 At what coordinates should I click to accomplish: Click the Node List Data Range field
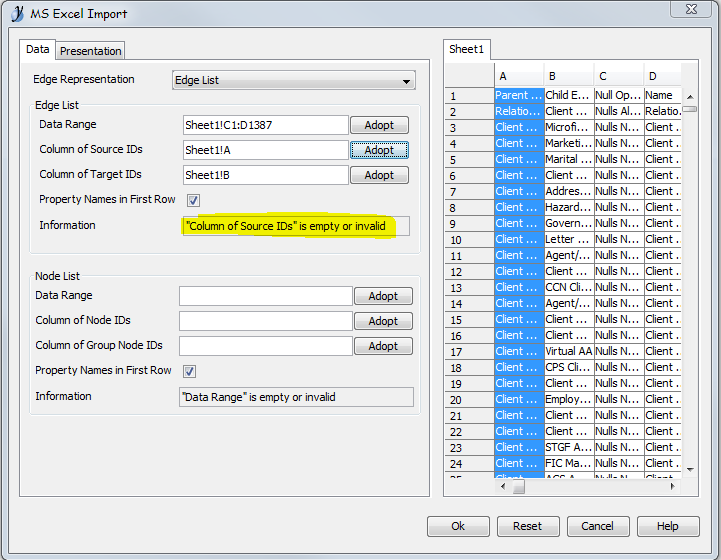(x=266, y=296)
